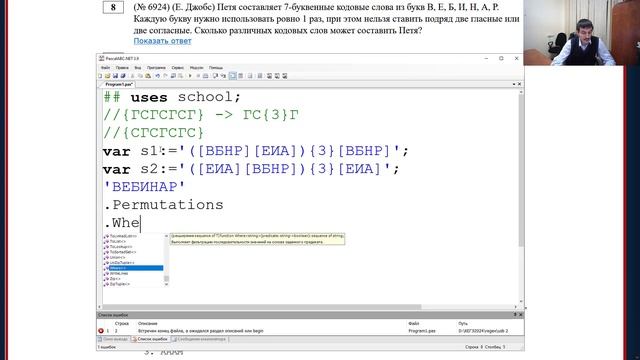The height and width of the screenshot is (360, 640).
Task: Click Open file folder icon
Action: (108, 76)
